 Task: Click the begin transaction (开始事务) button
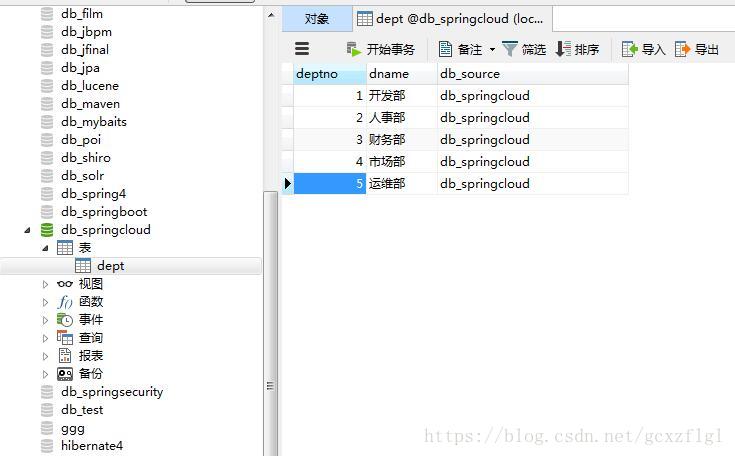[381, 49]
